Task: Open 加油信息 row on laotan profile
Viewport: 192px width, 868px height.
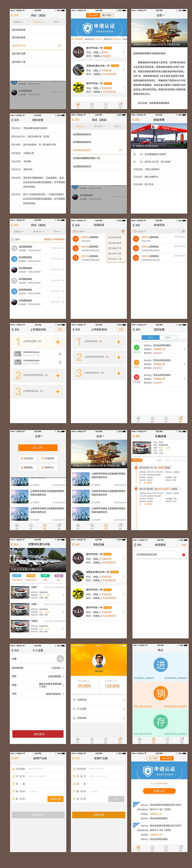Action: pyautogui.click(x=99, y=700)
